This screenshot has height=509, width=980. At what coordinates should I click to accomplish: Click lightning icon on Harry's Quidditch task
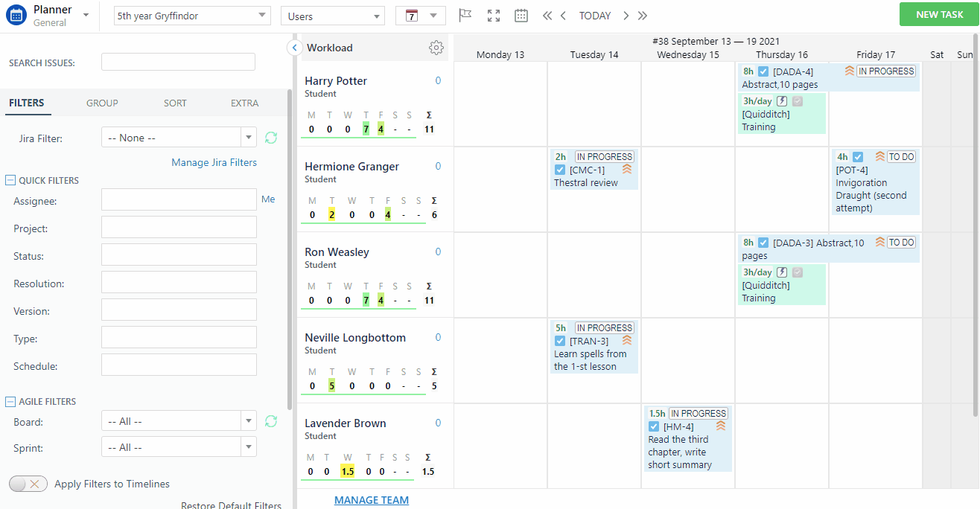click(782, 101)
